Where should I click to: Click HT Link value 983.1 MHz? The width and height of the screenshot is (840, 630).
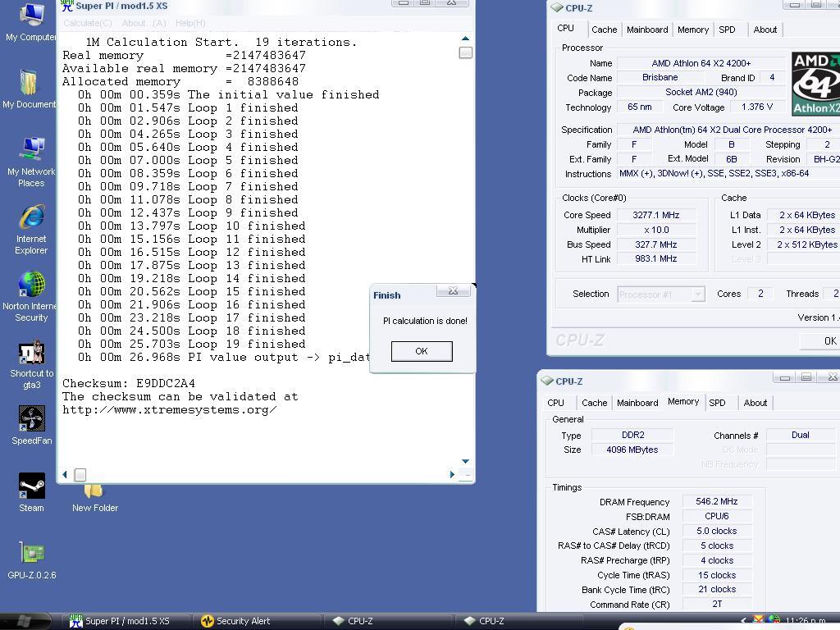(x=656, y=258)
